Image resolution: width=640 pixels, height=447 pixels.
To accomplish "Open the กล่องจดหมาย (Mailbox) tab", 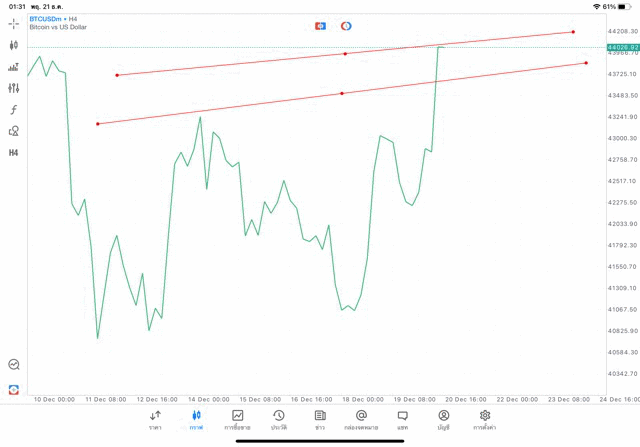I will (x=361, y=420).
